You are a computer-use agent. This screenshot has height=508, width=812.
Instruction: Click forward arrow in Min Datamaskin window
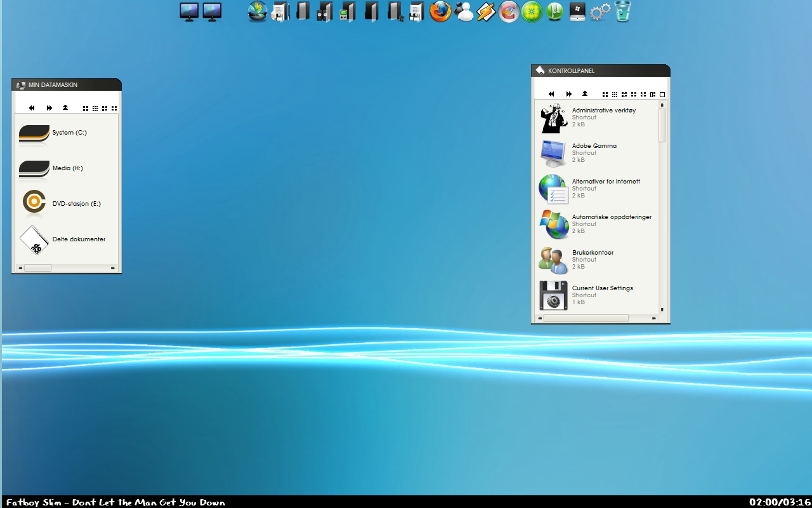tap(49, 108)
